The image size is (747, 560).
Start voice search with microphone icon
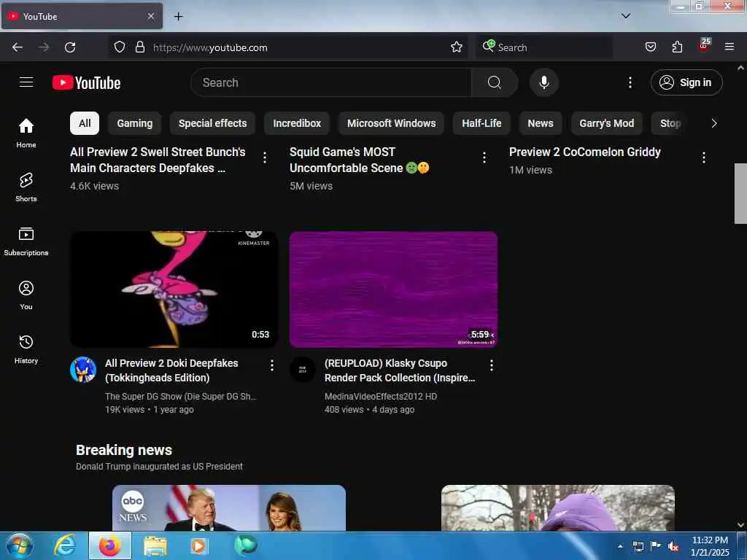[543, 82]
